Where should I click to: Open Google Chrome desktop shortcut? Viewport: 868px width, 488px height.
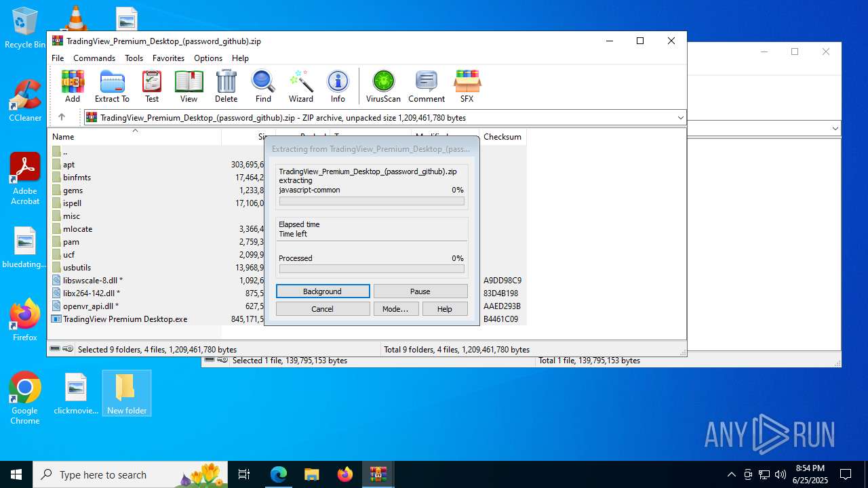tap(25, 399)
